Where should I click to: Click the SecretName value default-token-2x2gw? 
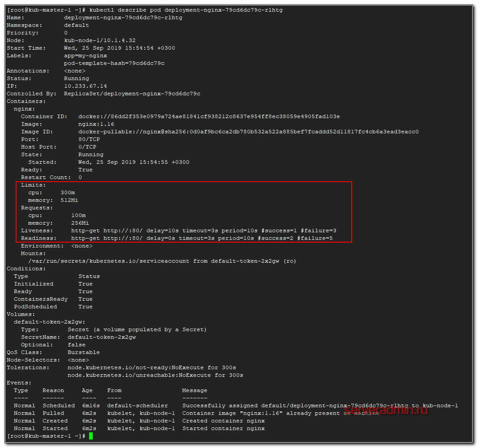click(102, 337)
